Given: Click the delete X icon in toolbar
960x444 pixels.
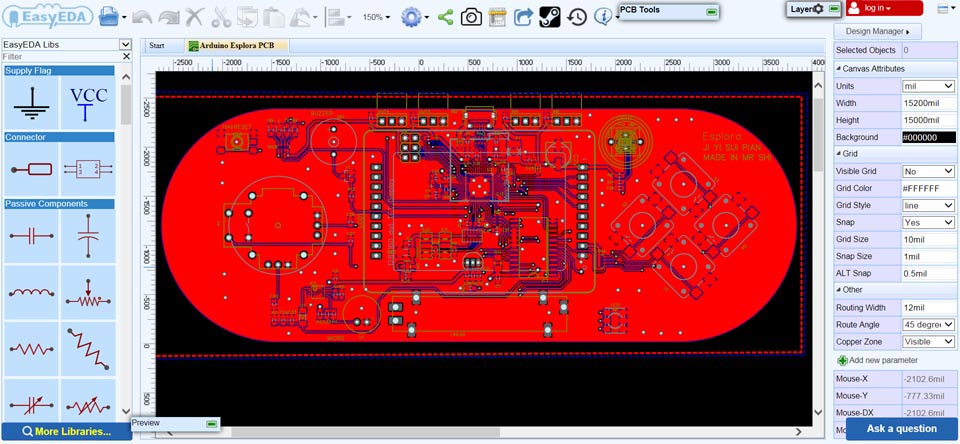Looking at the screenshot, I should point(194,17).
